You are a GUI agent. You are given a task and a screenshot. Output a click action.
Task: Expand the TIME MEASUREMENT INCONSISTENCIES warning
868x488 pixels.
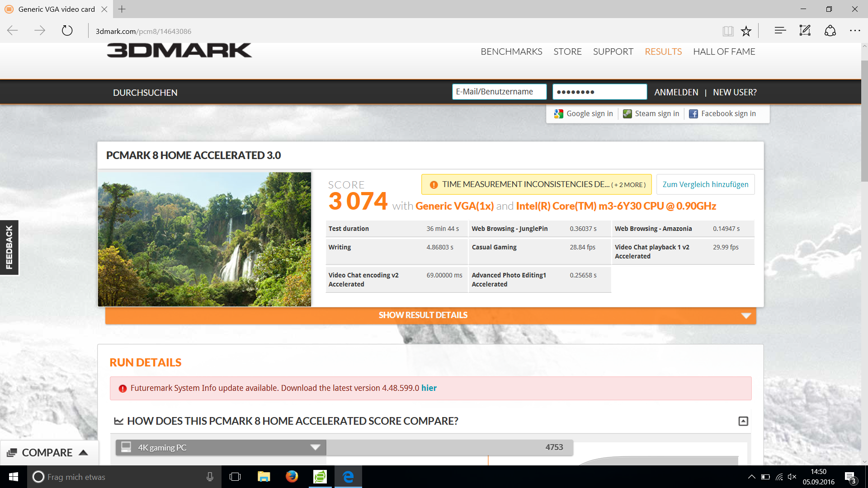click(x=536, y=184)
